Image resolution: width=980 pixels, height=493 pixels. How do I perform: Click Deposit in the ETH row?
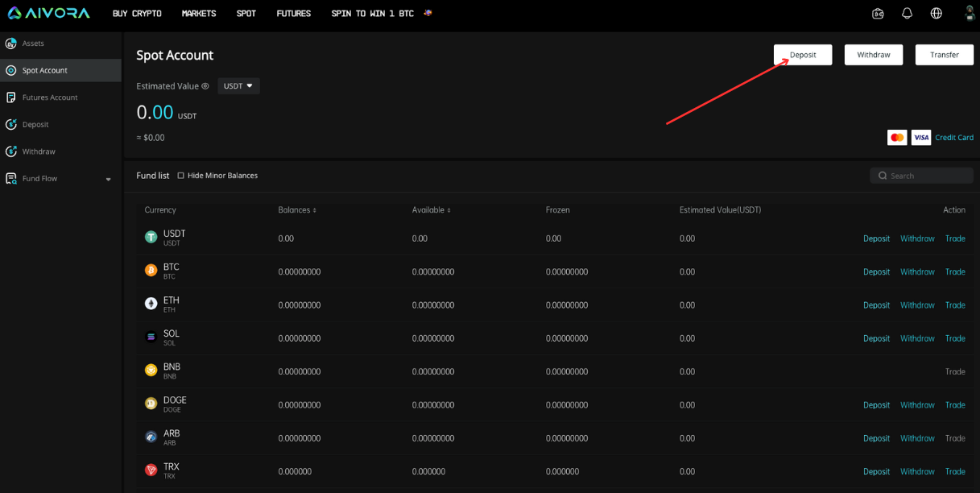(x=876, y=305)
